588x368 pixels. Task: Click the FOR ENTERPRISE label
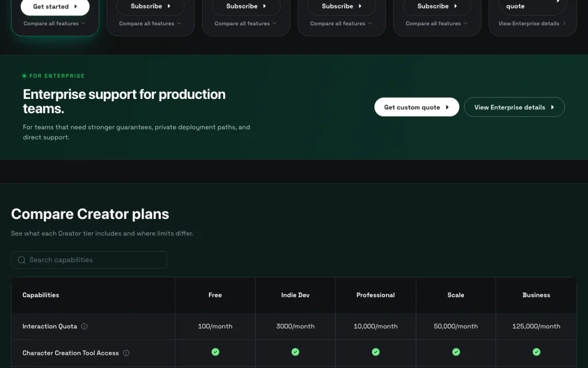(57, 76)
